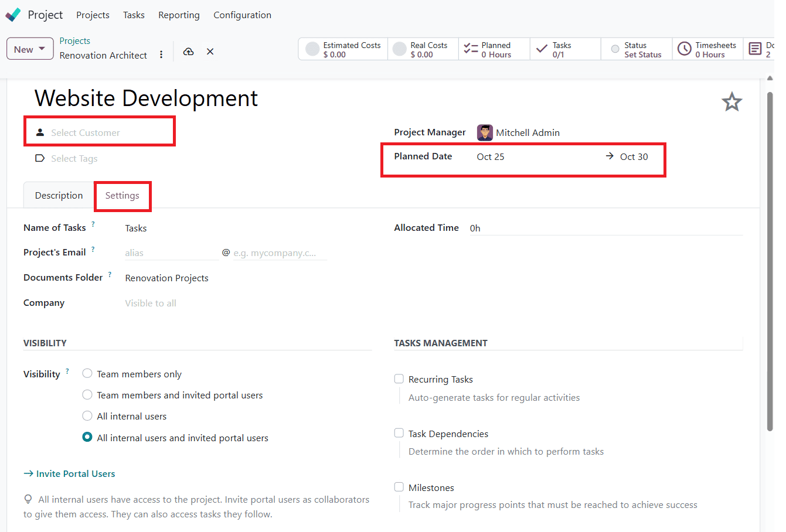Select Team members only visibility
786x532 pixels.
tap(87, 373)
